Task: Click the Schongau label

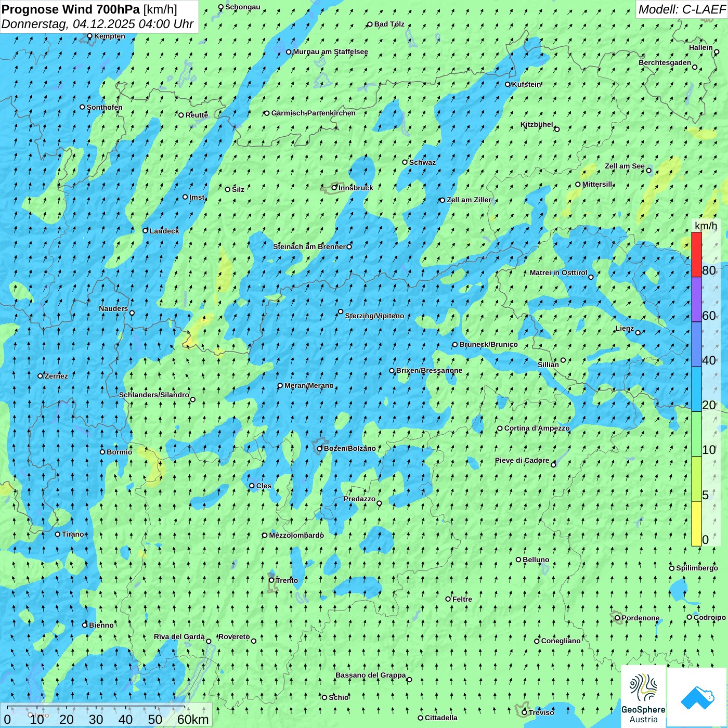Action: point(242,7)
